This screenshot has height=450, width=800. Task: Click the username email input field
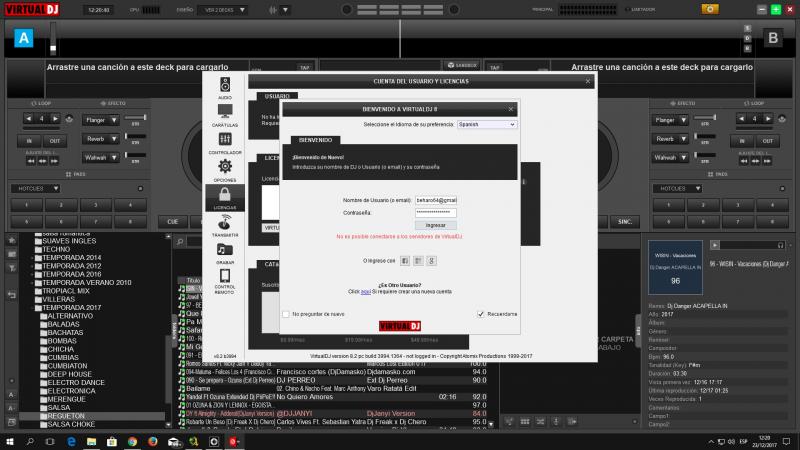pyautogui.click(x=436, y=201)
